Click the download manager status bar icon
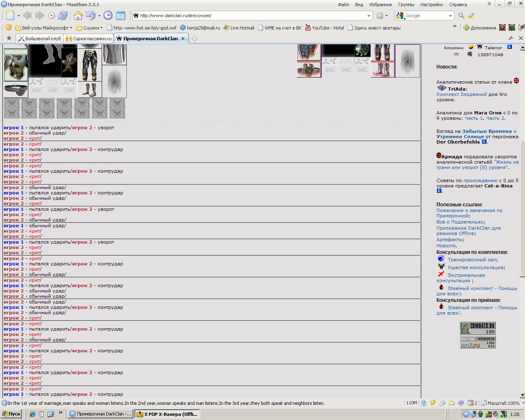The height and width of the screenshot is (420, 525). pyautogui.click(x=424, y=403)
